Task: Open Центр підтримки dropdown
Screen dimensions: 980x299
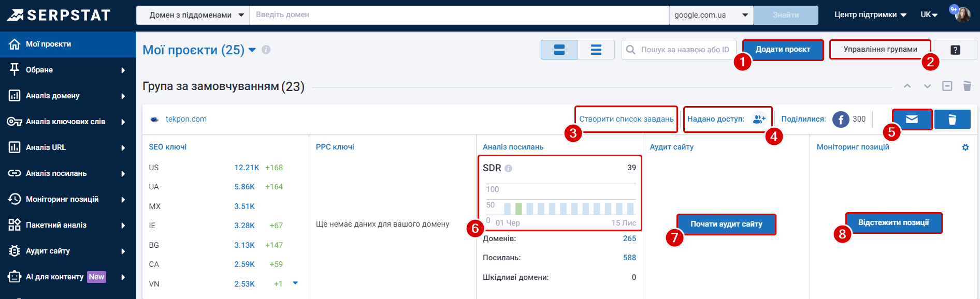Action: (x=870, y=15)
